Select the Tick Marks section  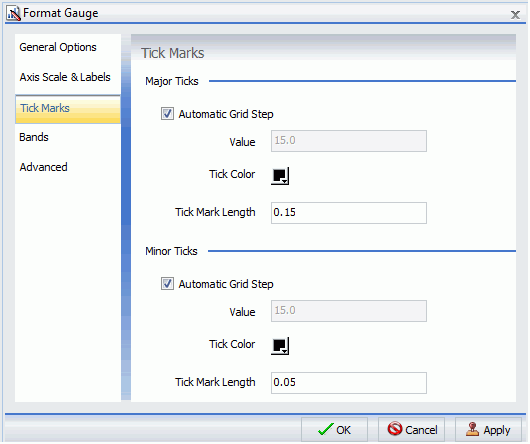(68, 109)
